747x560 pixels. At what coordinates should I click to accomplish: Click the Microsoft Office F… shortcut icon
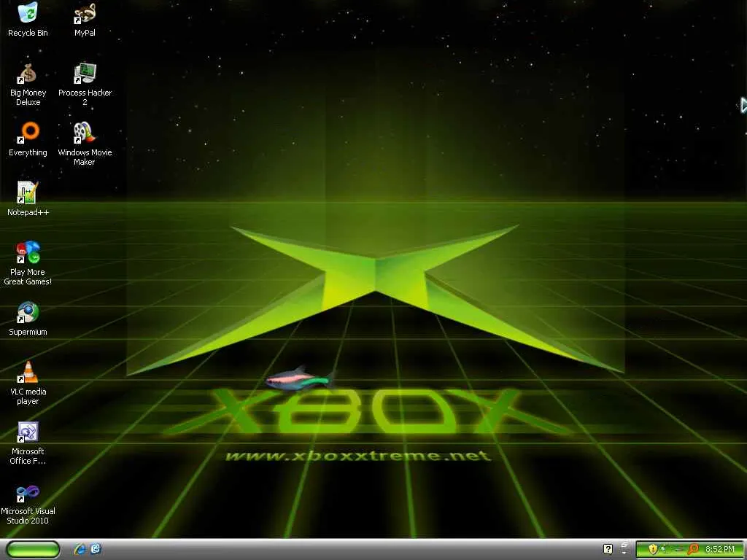(x=28, y=432)
